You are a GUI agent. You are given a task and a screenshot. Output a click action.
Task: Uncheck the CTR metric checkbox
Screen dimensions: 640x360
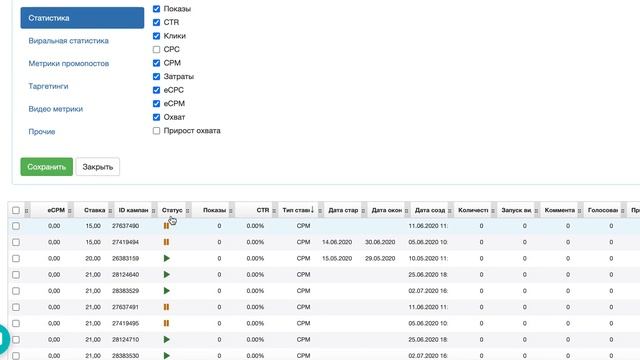point(156,22)
